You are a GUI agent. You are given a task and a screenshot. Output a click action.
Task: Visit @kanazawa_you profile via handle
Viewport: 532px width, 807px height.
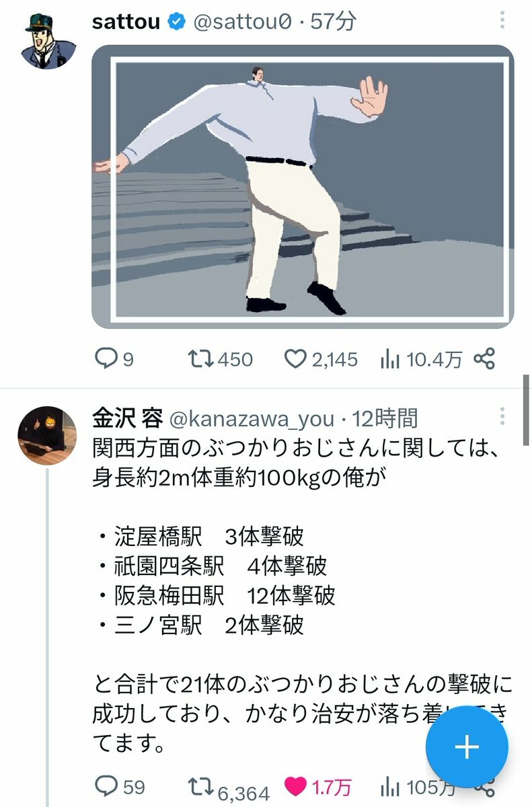252,419
